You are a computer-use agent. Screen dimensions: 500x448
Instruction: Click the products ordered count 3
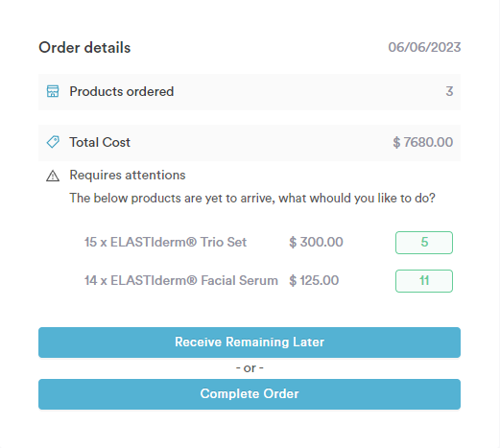(449, 91)
